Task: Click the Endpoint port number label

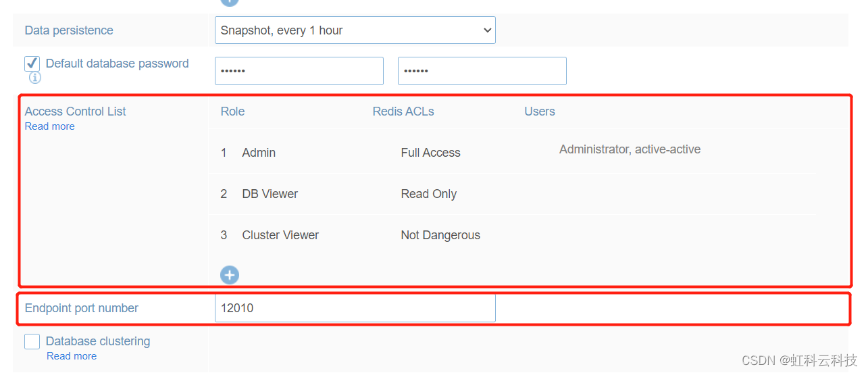Action: pyautogui.click(x=81, y=308)
